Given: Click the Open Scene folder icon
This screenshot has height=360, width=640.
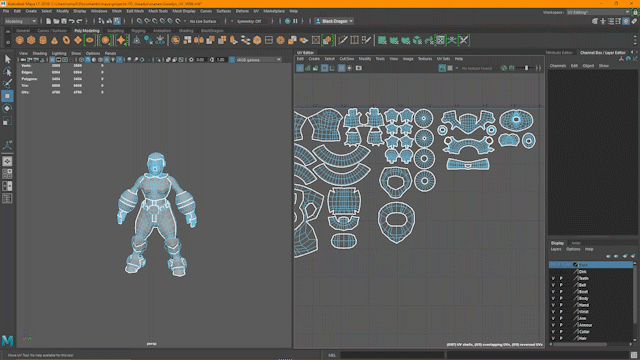Looking at the screenshot, I should click(56, 21).
